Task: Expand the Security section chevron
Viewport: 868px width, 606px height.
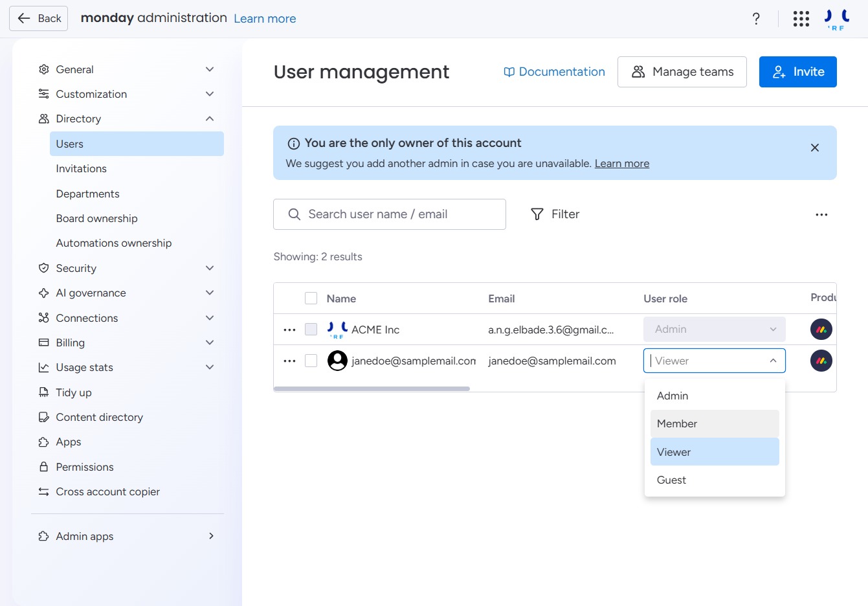Action: tap(210, 268)
